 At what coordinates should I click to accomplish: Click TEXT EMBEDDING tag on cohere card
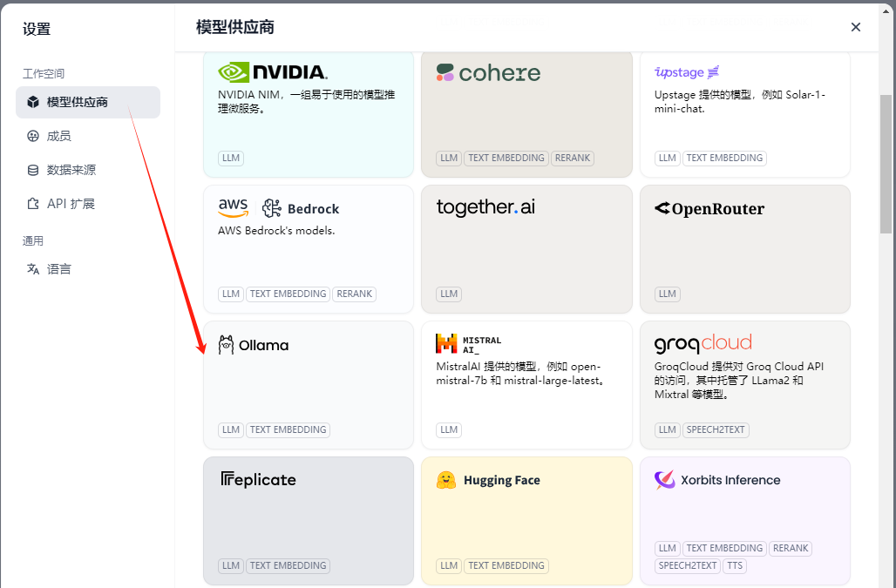506,159
